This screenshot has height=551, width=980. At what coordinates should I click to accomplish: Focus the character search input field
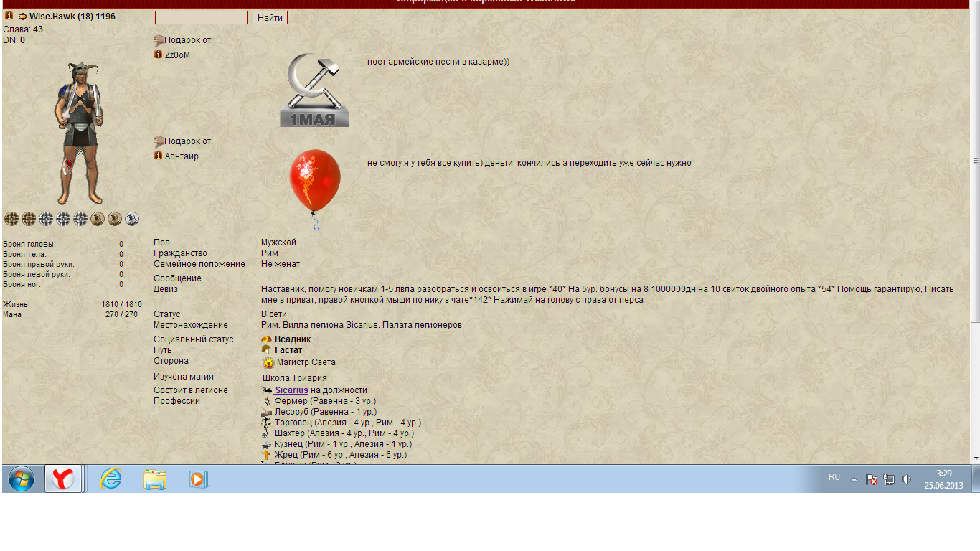click(x=201, y=18)
